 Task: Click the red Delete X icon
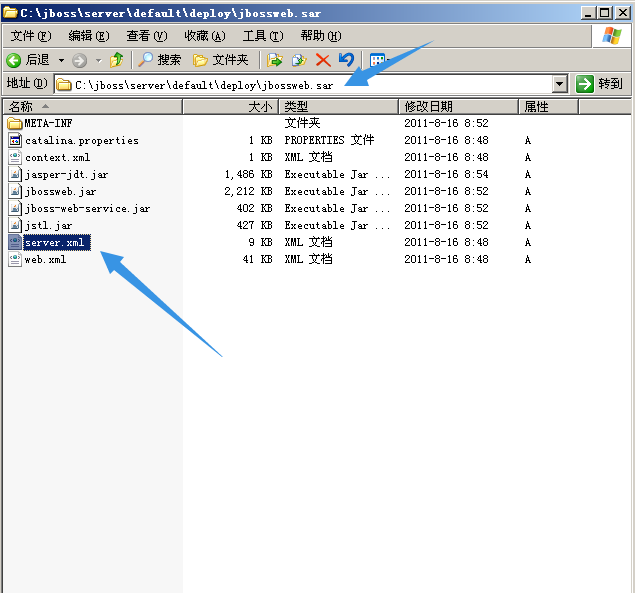[323, 60]
